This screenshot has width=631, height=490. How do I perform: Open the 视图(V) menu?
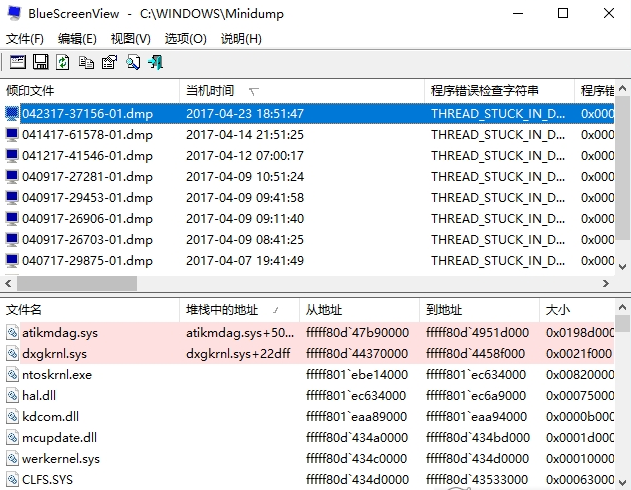(131, 39)
